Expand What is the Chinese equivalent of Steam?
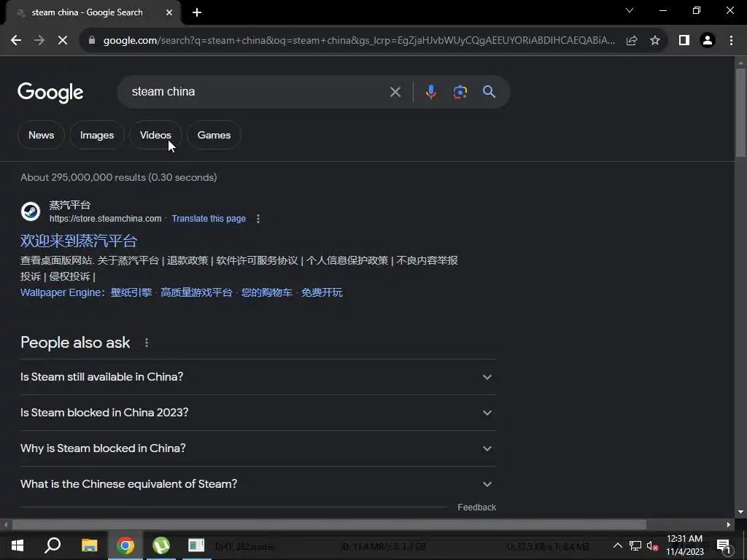 coord(258,484)
